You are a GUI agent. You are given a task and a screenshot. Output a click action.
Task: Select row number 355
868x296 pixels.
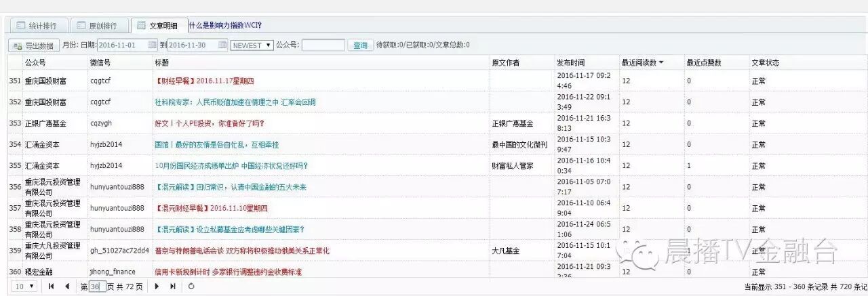15,165
